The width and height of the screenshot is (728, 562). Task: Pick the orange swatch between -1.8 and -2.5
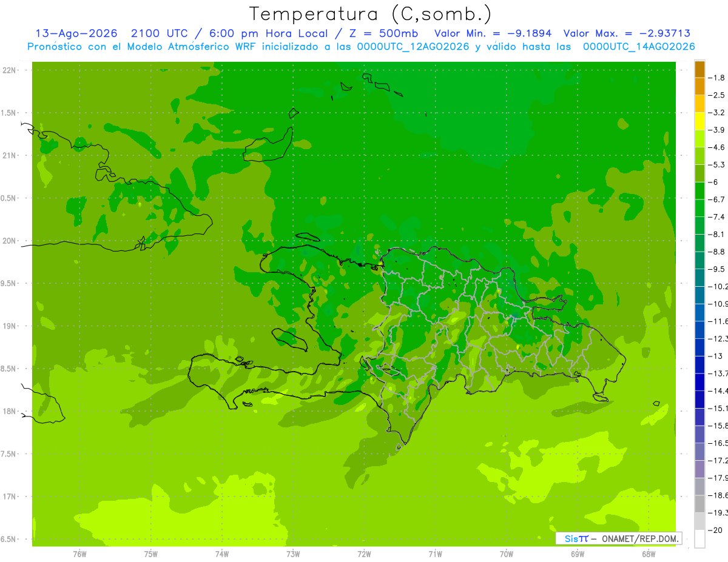[700, 86]
